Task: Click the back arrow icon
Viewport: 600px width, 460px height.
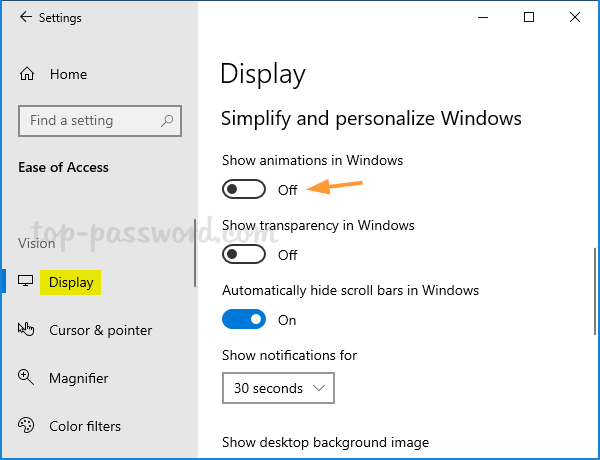Action: (x=25, y=17)
